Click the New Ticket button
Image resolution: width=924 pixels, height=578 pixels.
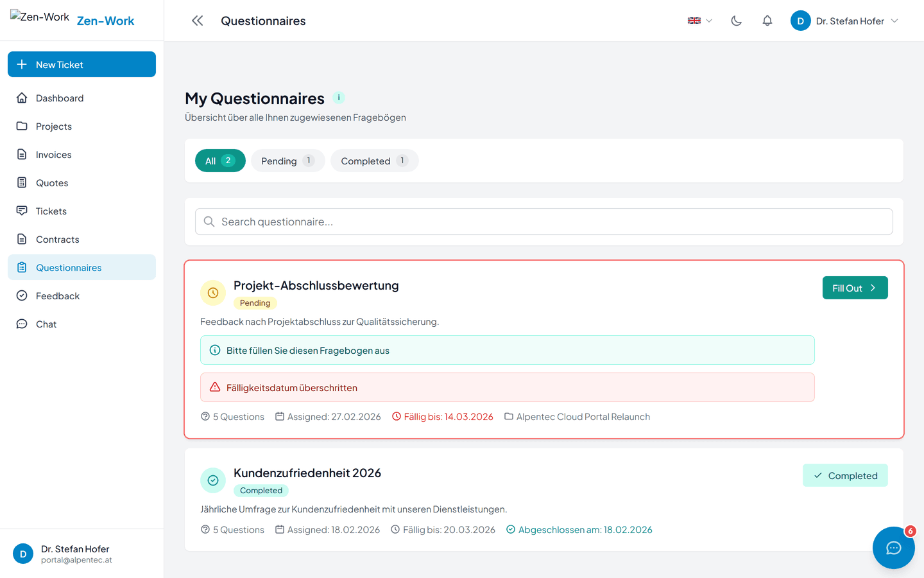tap(81, 64)
